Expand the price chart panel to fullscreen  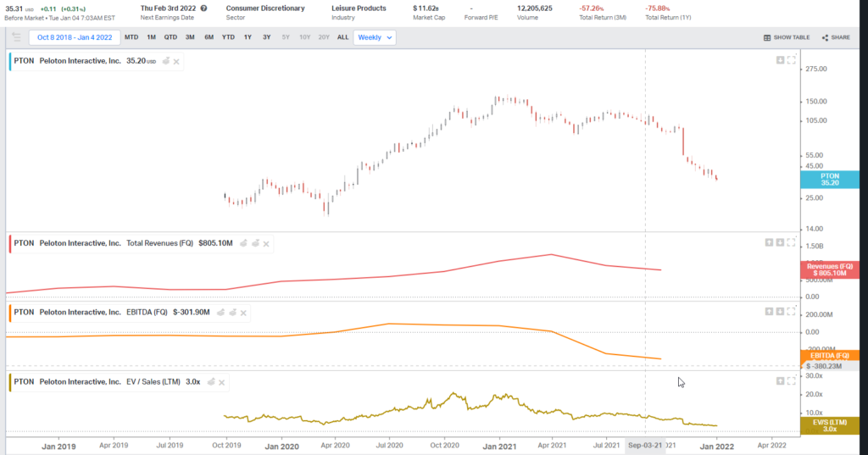[792, 60]
